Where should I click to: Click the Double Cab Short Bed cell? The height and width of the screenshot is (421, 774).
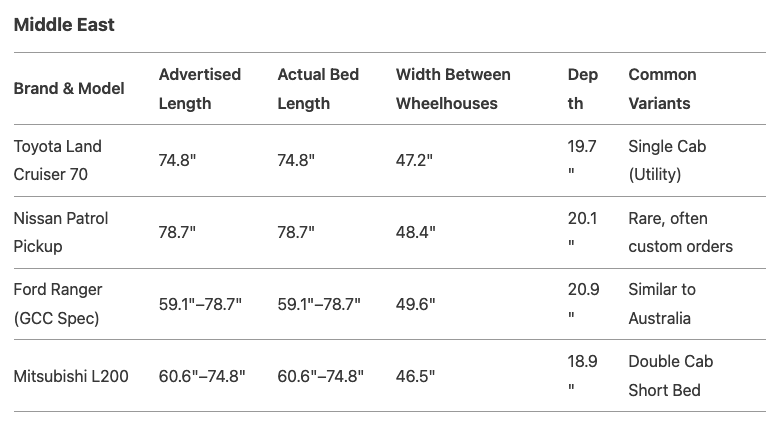pos(671,376)
